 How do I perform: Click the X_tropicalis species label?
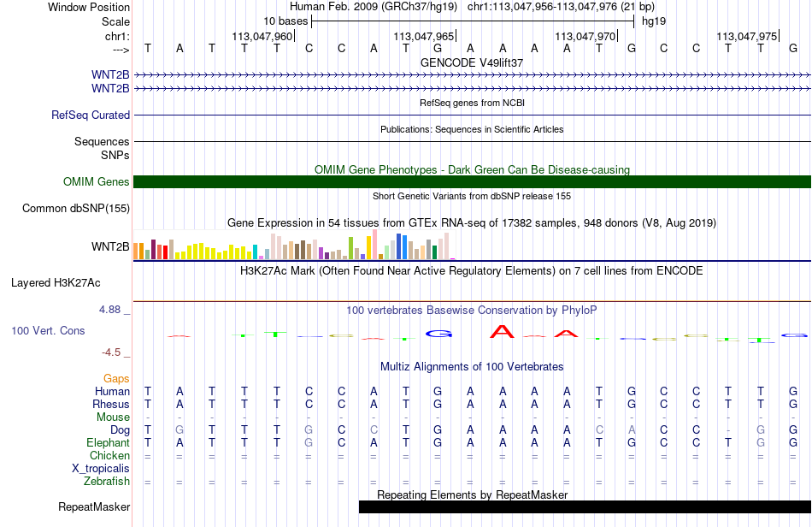coord(101,469)
